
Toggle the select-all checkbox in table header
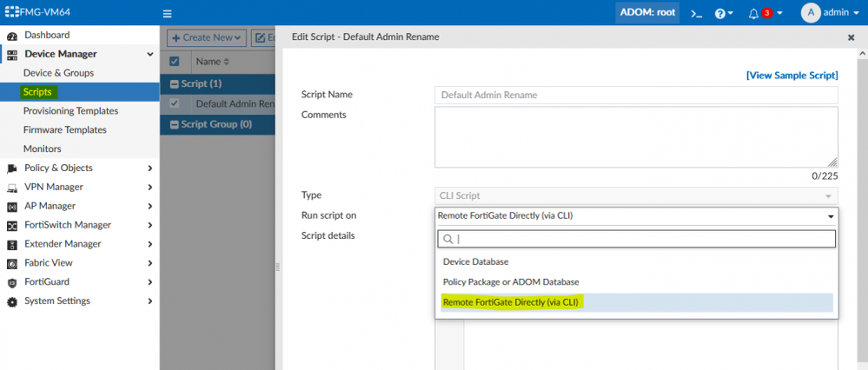click(x=175, y=62)
